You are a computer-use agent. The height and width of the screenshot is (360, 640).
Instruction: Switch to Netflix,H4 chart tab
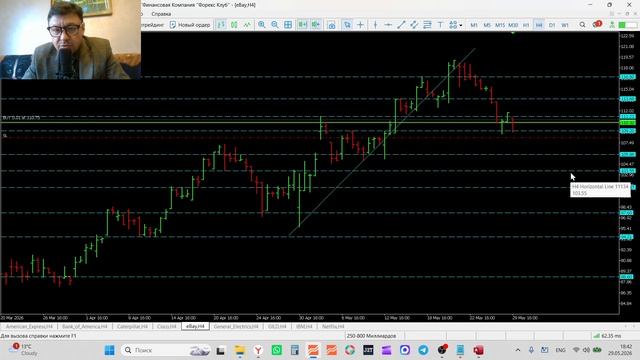(x=333, y=327)
